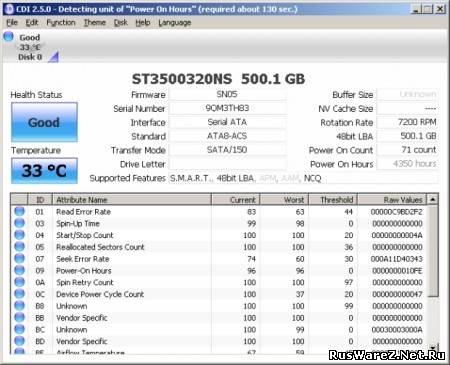
Task: Select the Device Power Cycle Count row
Action: tap(220, 294)
